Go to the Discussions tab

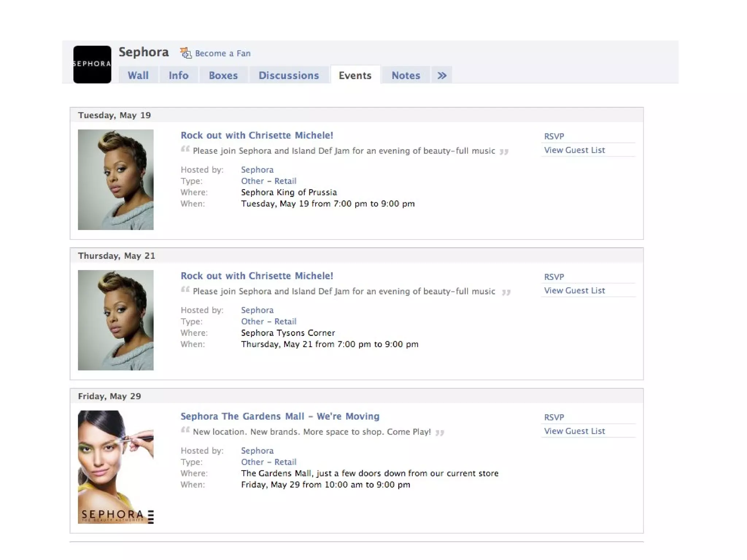(289, 75)
